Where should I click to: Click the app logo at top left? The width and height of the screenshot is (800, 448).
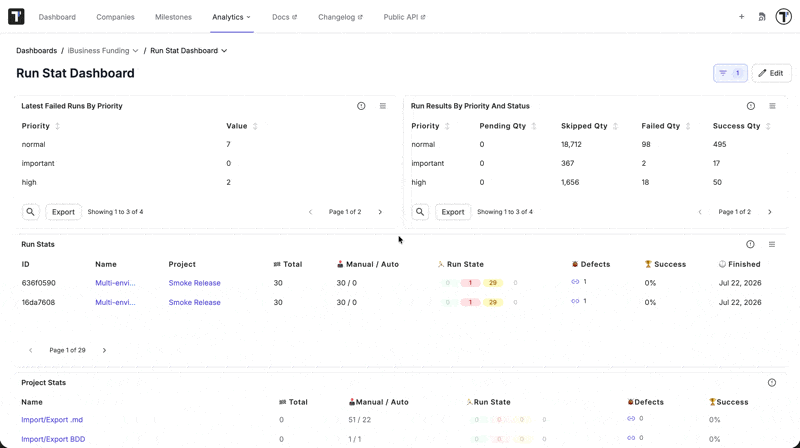(x=16, y=16)
